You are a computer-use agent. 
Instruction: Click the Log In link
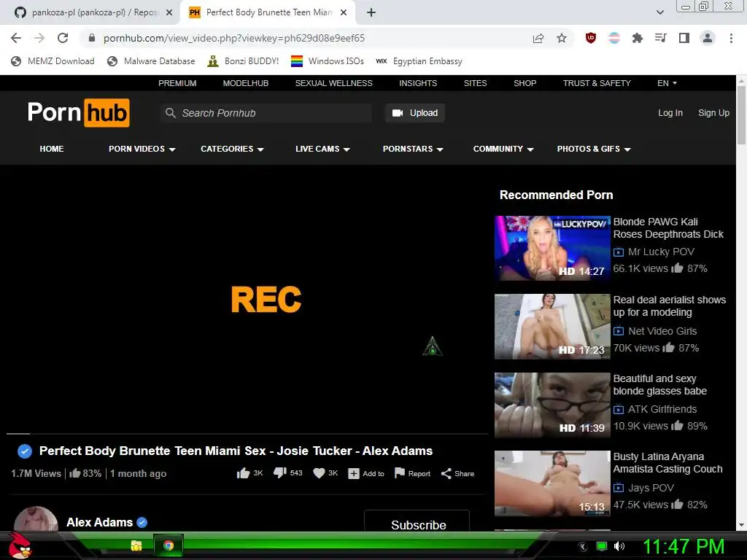670,113
